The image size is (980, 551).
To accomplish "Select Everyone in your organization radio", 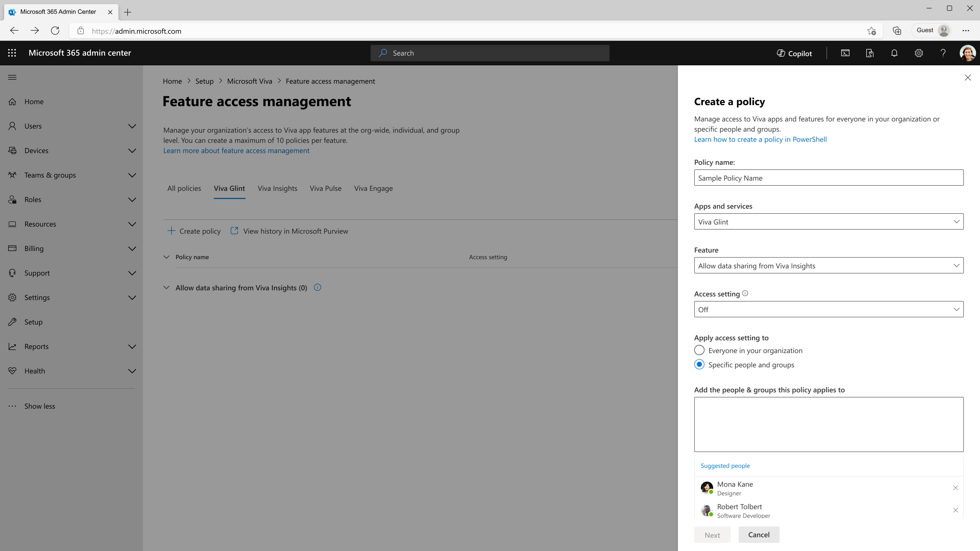I will pyautogui.click(x=699, y=350).
